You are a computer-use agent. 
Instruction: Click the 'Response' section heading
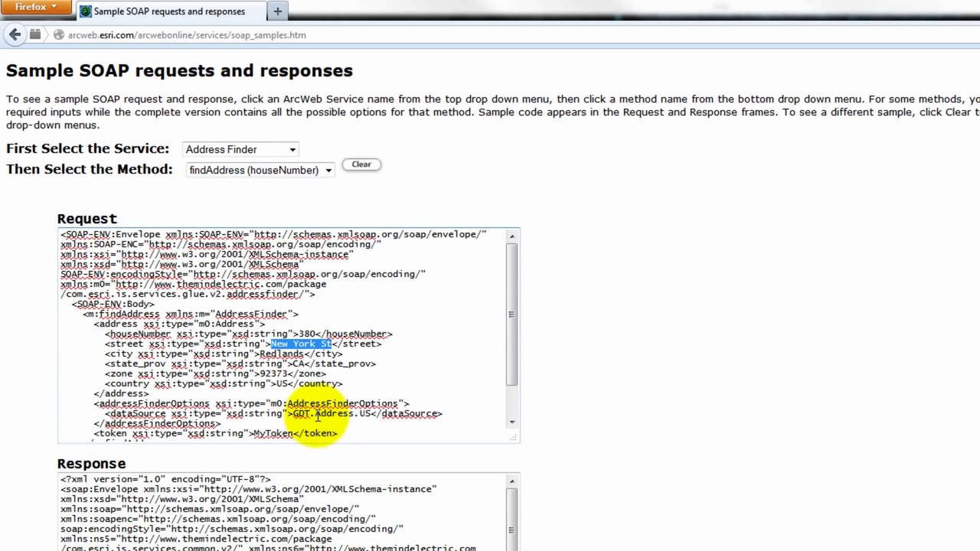point(91,463)
